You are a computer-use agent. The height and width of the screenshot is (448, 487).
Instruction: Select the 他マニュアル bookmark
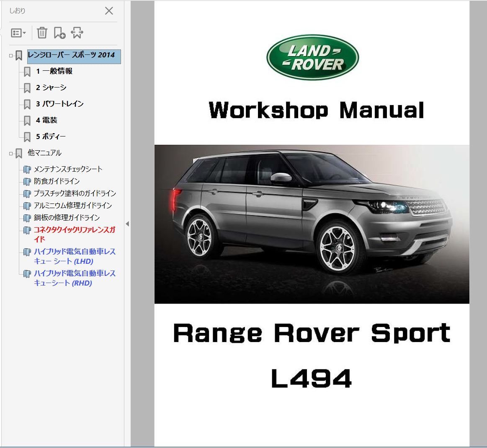[x=44, y=153]
